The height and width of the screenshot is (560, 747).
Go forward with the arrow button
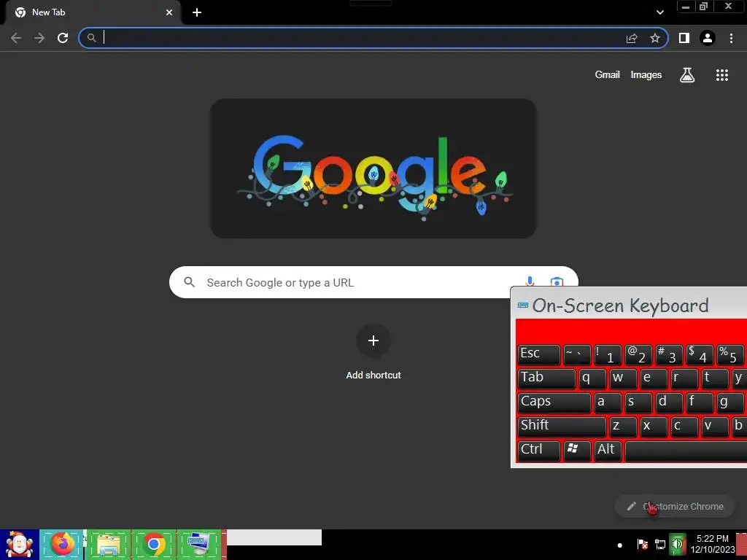(x=39, y=38)
